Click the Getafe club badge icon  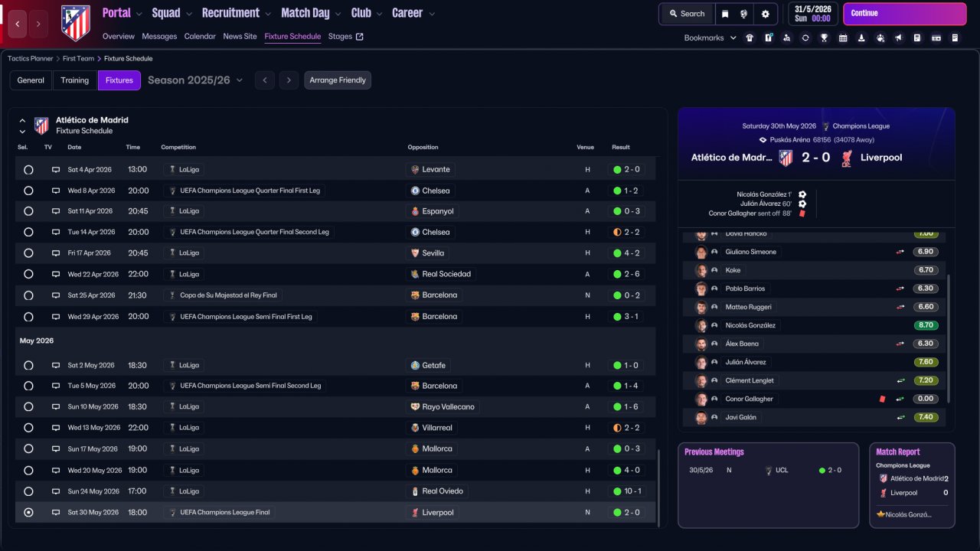(415, 366)
